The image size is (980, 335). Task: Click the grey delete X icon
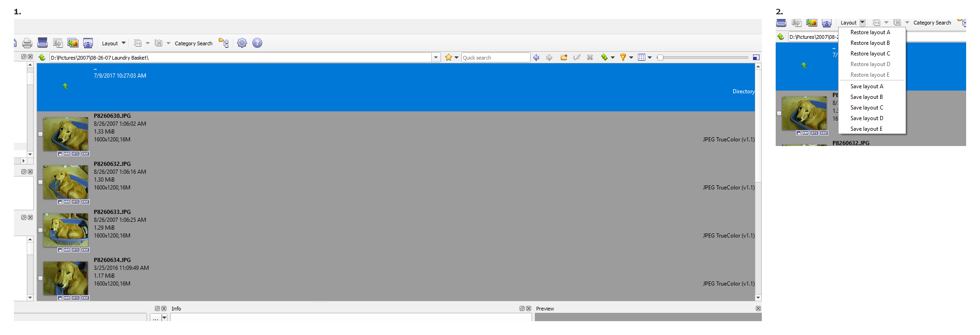pyautogui.click(x=590, y=57)
